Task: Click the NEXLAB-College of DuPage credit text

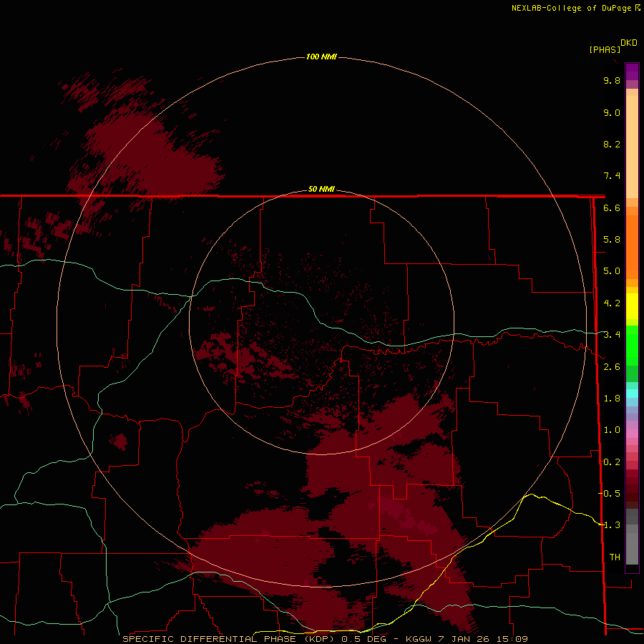Action: 571,8
